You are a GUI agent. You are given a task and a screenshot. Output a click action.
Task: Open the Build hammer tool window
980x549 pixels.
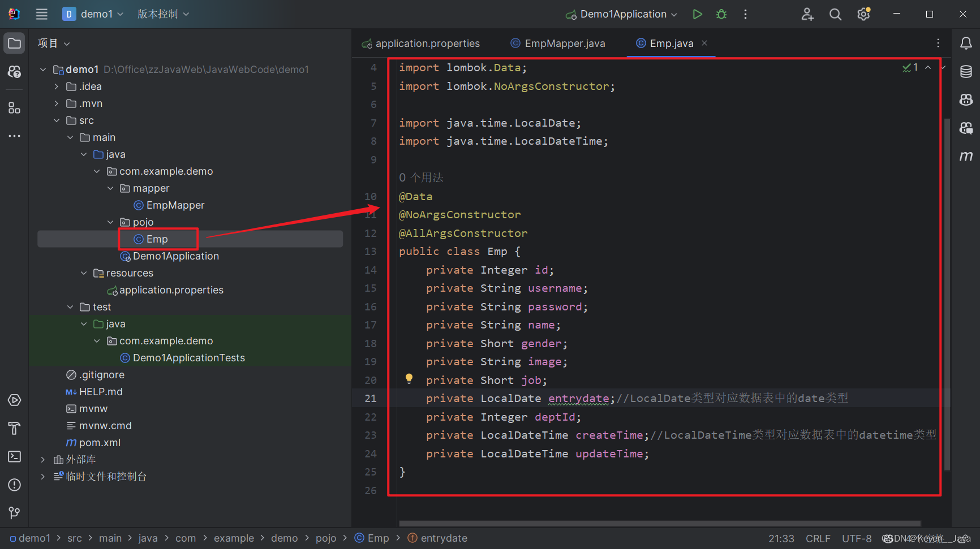click(15, 429)
